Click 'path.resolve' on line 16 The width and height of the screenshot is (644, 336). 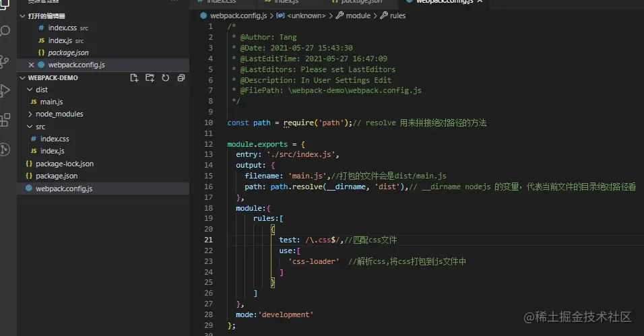click(296, 187)
